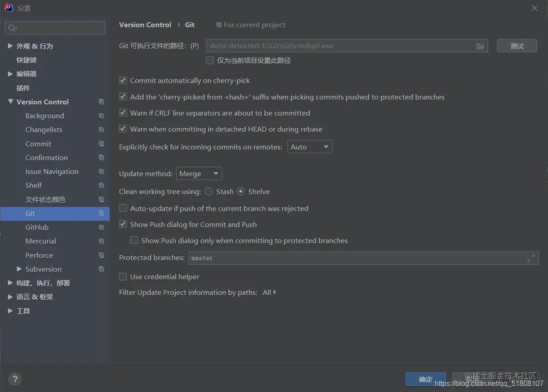Enable 'Use credential helper' checkbox
Image resolution: width=548 pixels, height=392 pixels.
(x=123, y=276)
